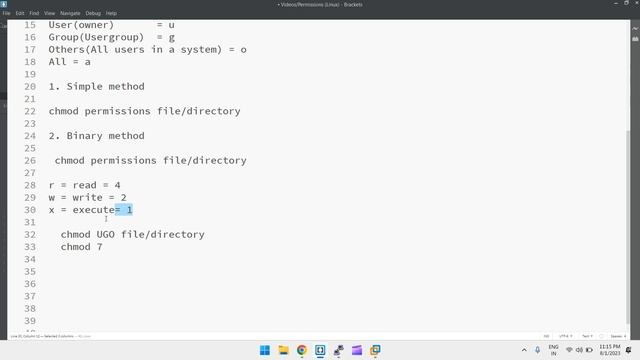
Task: Click the purple clapperboard taskbar icon
Action: (357, 350)
